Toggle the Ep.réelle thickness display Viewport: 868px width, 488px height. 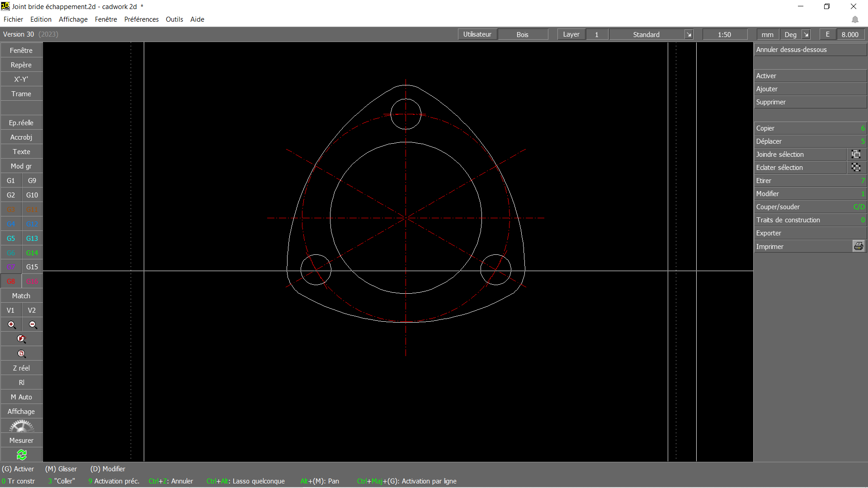[21, 122]
